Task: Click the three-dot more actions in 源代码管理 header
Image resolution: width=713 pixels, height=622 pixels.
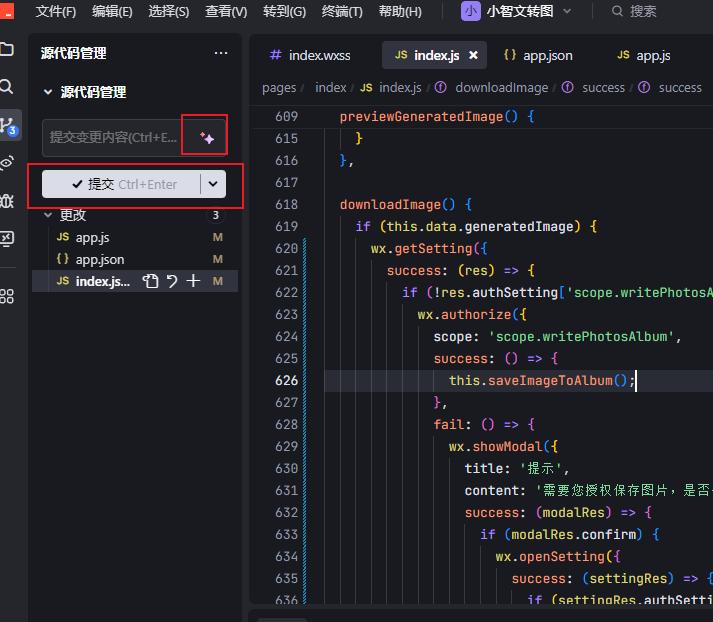Action: pyautogui.click(x=220, y=54)
